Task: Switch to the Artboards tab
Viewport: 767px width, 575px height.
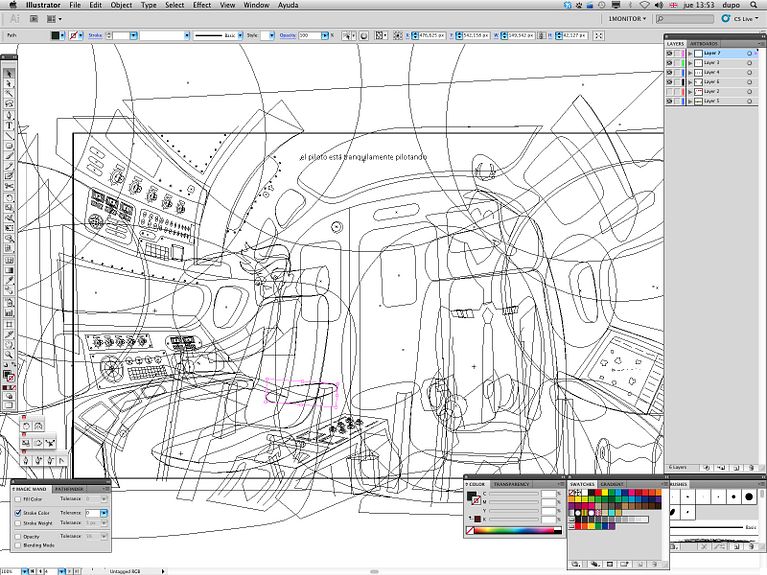Action: pos(705,44)
